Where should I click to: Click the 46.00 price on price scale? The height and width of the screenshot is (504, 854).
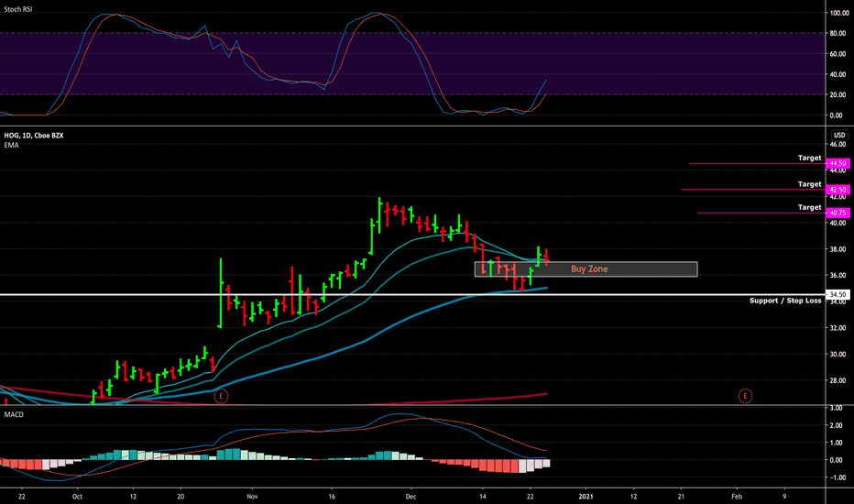point(838,145)
